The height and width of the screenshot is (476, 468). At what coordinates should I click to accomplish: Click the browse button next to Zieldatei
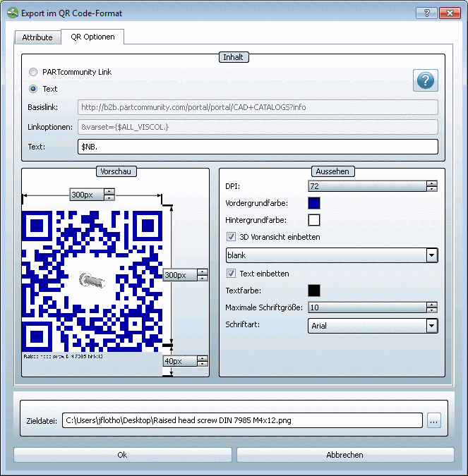(434, 420)
